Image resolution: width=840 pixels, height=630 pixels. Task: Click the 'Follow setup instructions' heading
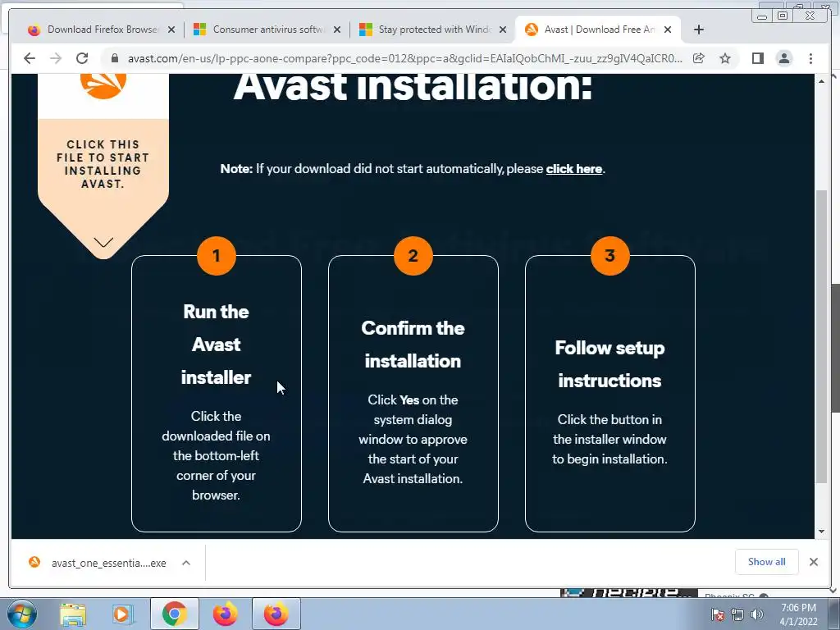(x=609, y=364)
